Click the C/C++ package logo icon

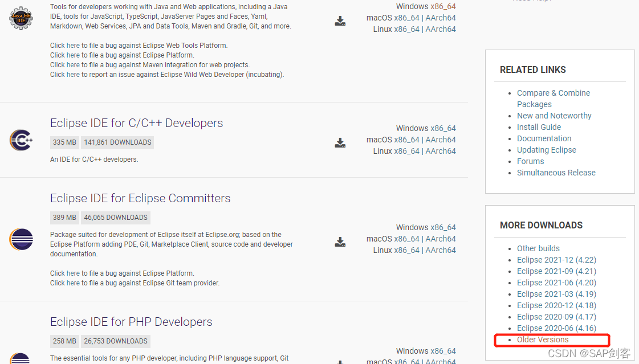point(21,140)
